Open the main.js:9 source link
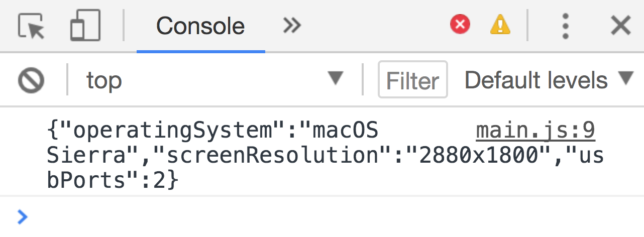This screenshot has height=237, width=644. click(535, 131)
